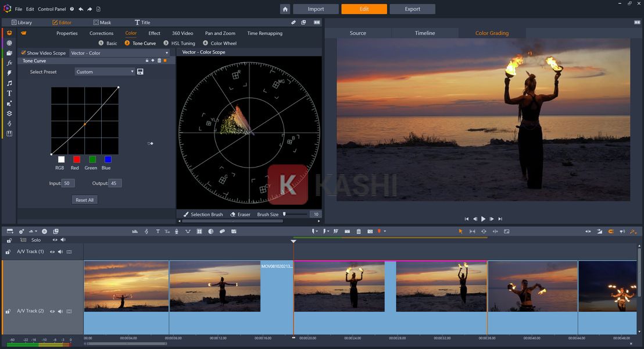Select the Effects (fx) icon in left sidebar

point(9,63)
